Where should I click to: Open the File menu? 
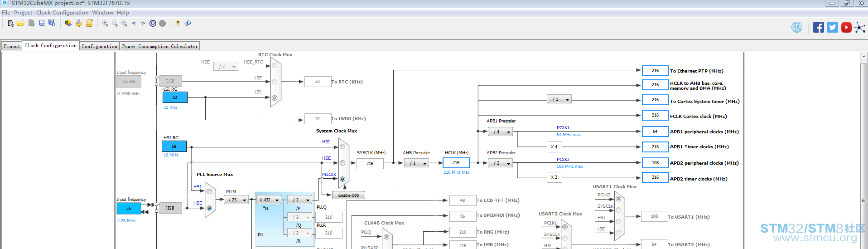(6, 13)
